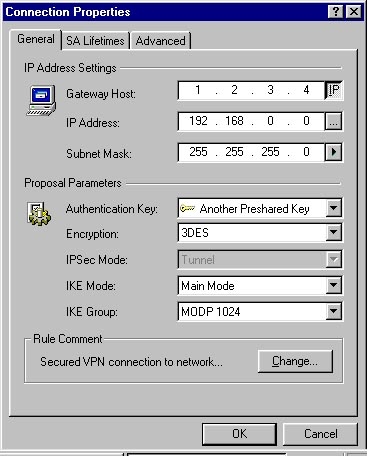
Task: Click first 255 octet of Subnet Mask
Action: pyautogui.click(x=198, y=152)
